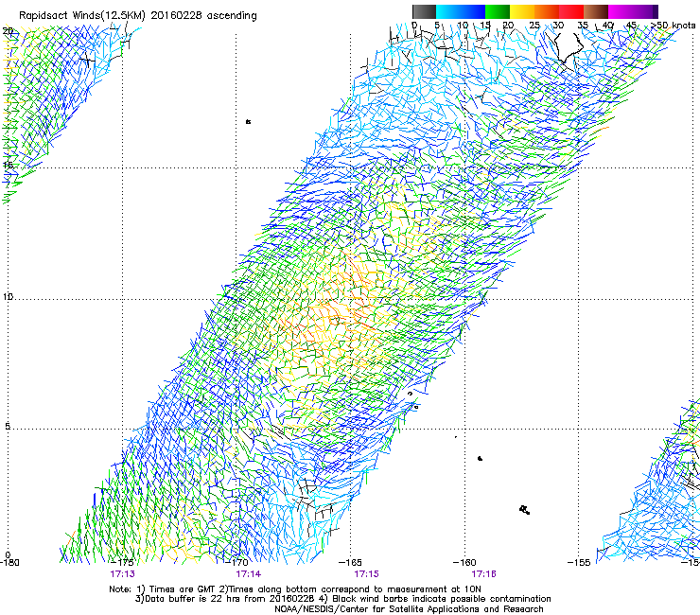
Task: Click the green 15-20 knots legend swatch
Action: 498,11
